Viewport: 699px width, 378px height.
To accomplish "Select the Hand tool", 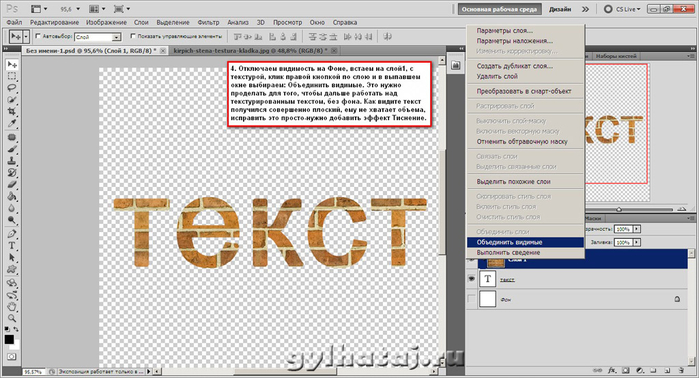I will click(x=12, y=306).
